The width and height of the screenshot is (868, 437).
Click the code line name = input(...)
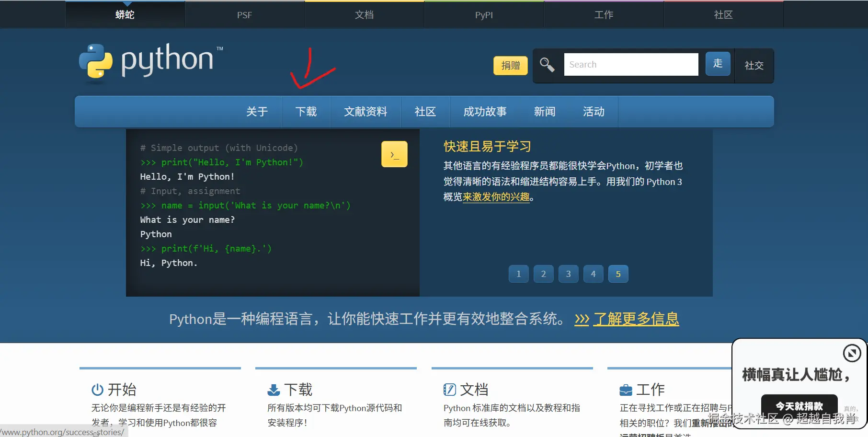click(x=245, y=206)
